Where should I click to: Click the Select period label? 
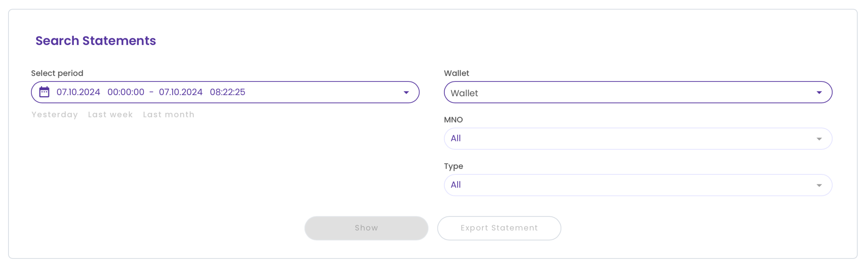[x=57, y=73]
